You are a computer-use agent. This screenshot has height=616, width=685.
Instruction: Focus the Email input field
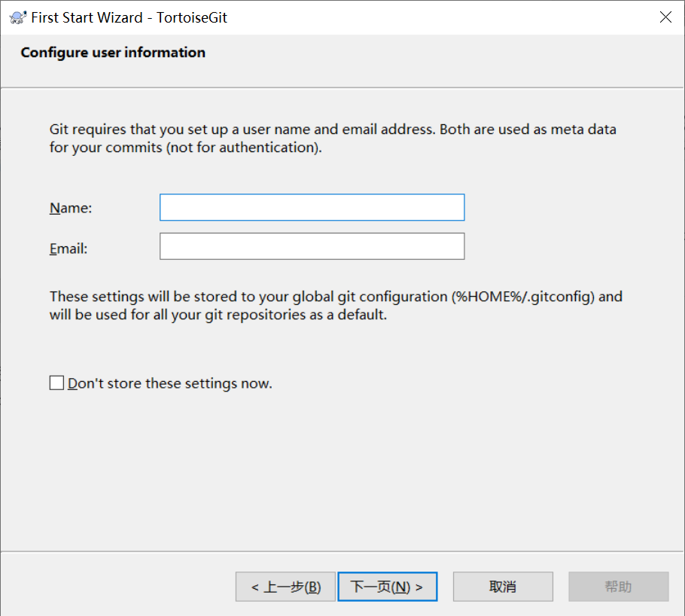click(312, 246)
